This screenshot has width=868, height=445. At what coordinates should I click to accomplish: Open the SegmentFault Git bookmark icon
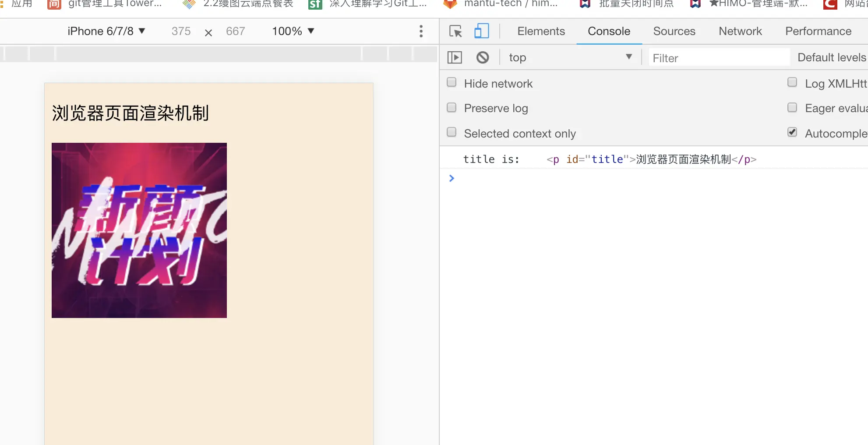click(x=315, y=4)
